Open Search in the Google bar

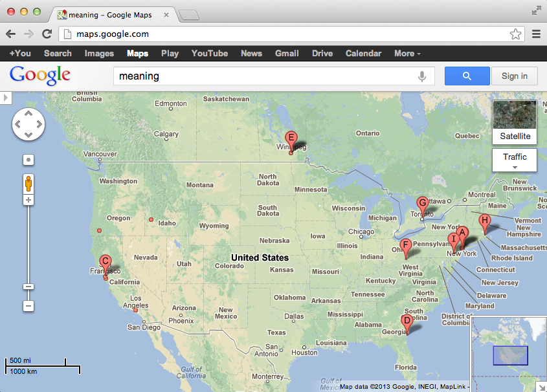point(58,53)
